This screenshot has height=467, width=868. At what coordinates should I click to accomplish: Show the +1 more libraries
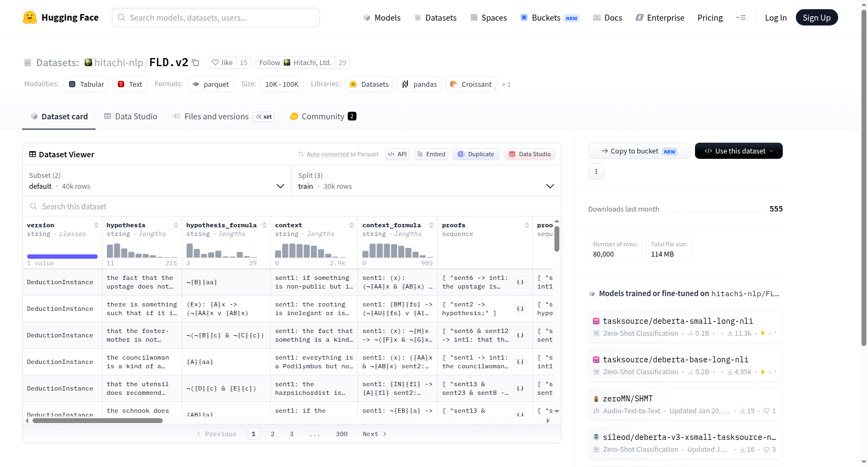(x=506, y=84)
